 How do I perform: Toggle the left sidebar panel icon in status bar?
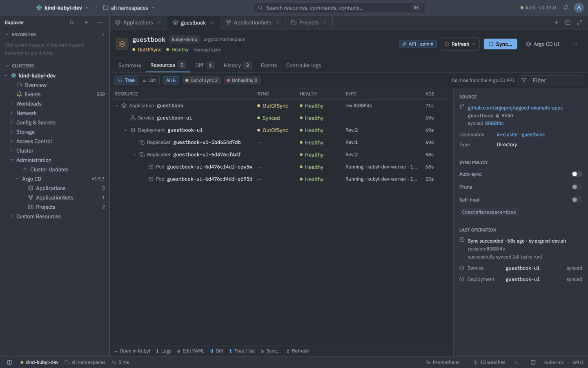9,362
